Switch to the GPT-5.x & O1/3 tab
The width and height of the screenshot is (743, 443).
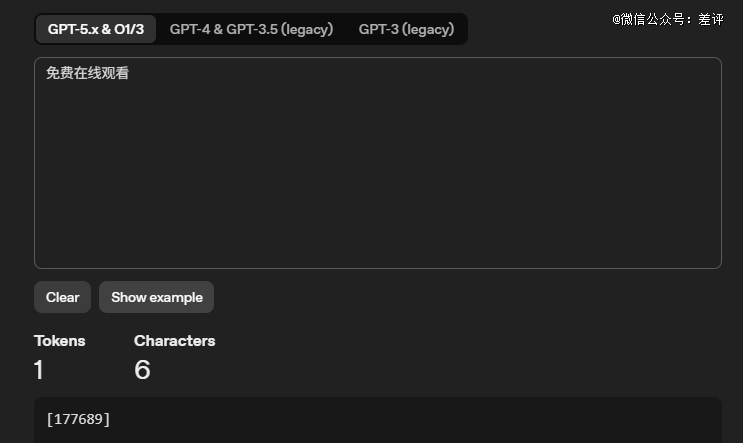coord(96,29)
